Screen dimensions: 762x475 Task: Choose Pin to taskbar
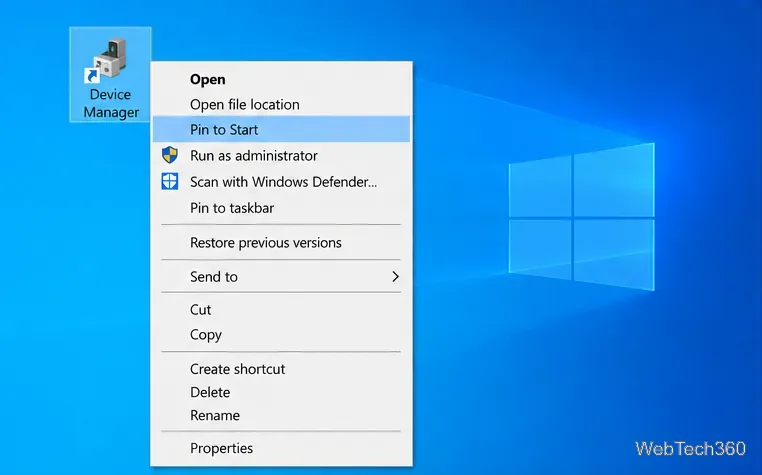pos(281,208)
